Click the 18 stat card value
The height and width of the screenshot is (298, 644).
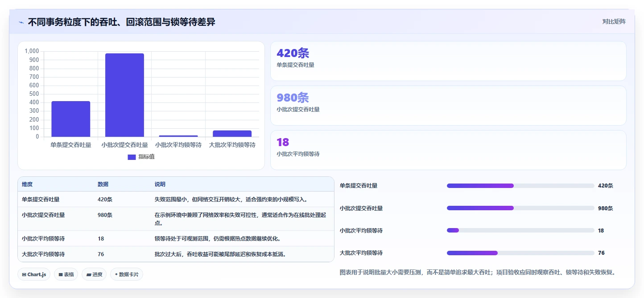click(x=283, y=142)
